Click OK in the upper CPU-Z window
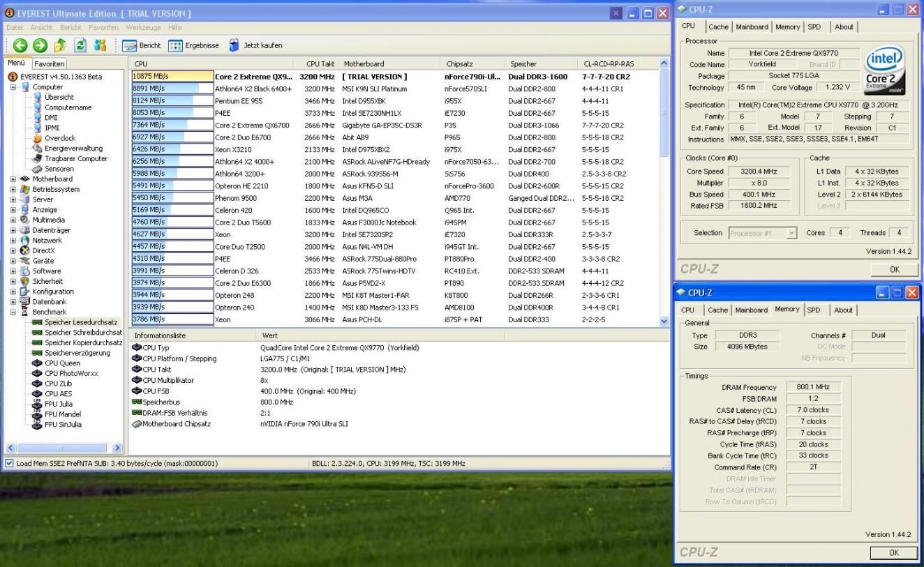 point(894,269)
